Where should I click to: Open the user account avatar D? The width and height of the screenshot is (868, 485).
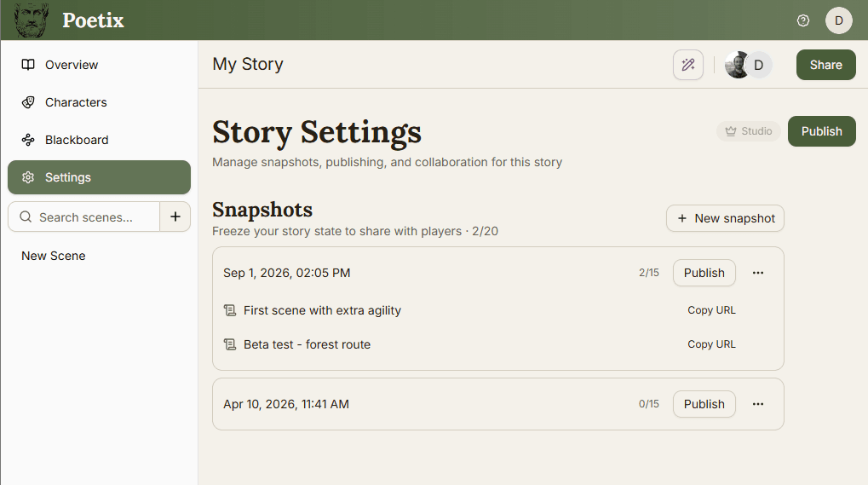click(839, 20)
